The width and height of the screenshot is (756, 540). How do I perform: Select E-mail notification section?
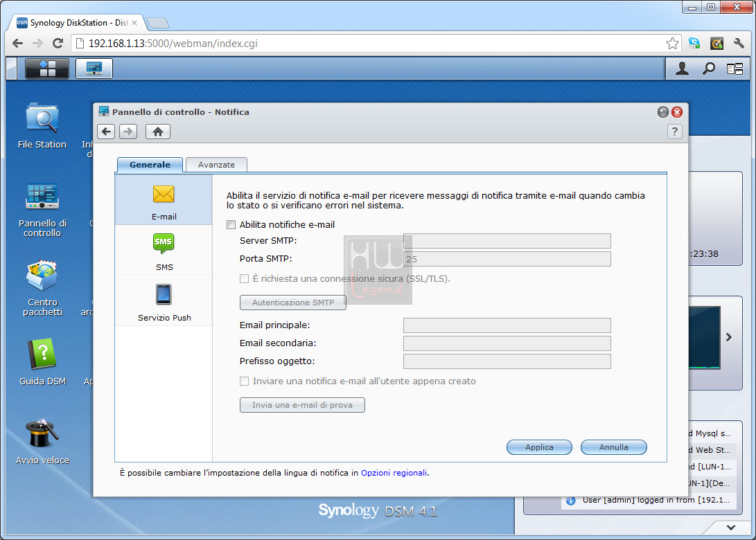[164, 200]
